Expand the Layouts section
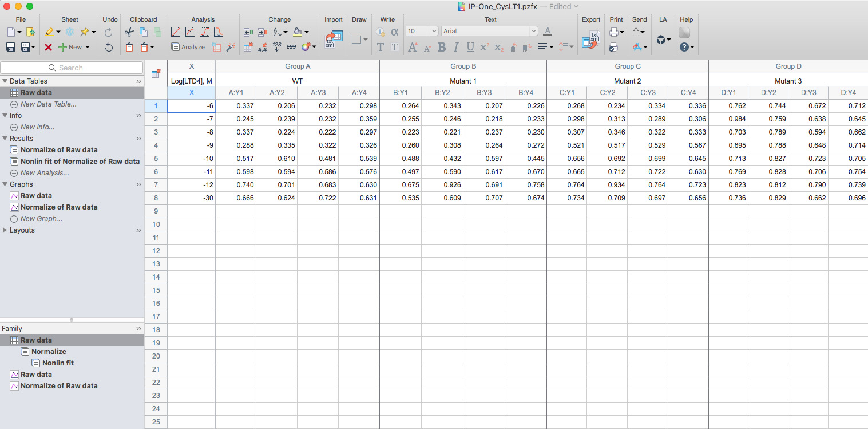Screen dimensions: 868x429 coord(5,230)
